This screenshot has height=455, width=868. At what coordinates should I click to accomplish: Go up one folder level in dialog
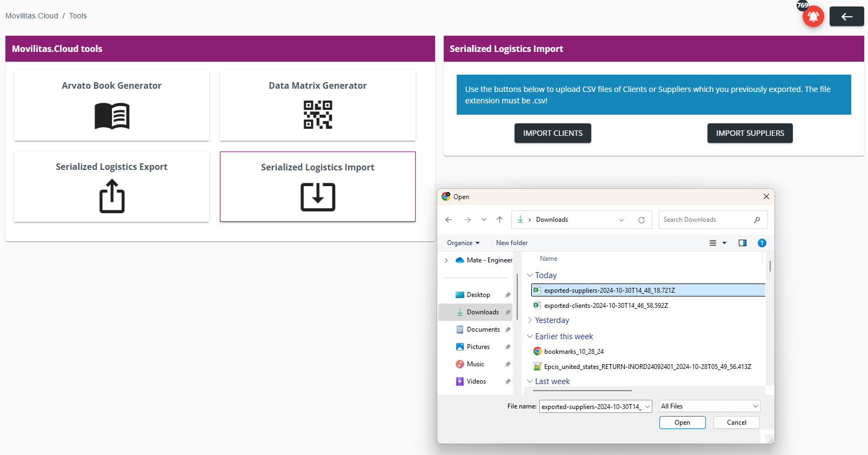click(x=499, y=220)
